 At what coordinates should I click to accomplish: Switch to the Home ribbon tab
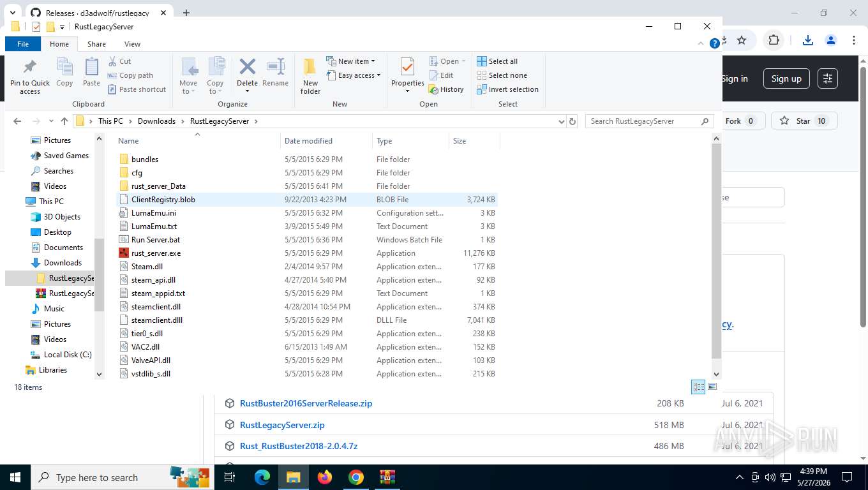(x=59, y=44)
